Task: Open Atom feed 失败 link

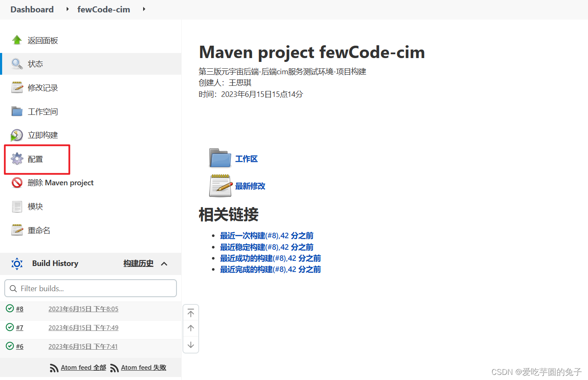Action: pyautogui.click(x=144, y=368)
